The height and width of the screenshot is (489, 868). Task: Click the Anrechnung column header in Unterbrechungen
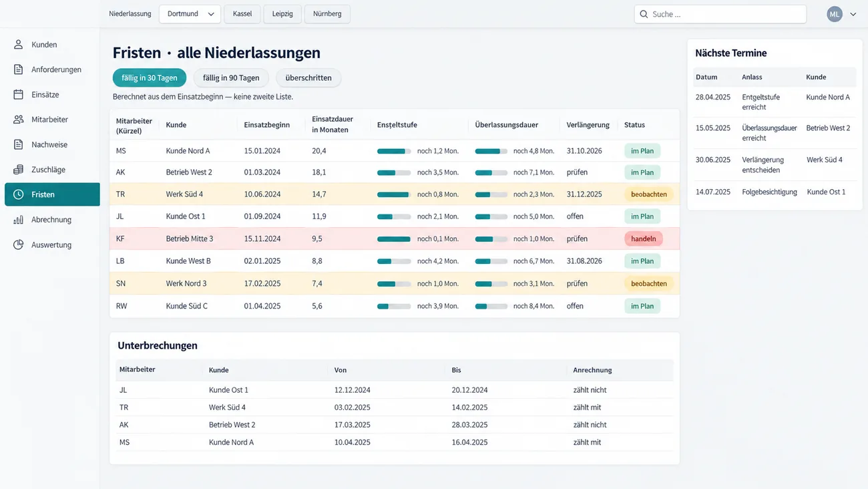pyautogui.click(x=592, y=370)
